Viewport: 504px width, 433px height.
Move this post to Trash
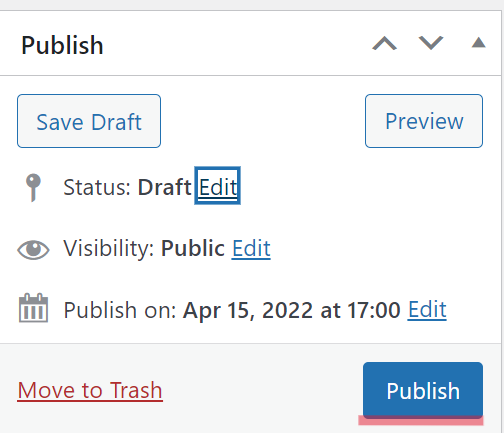coord(90,390)
